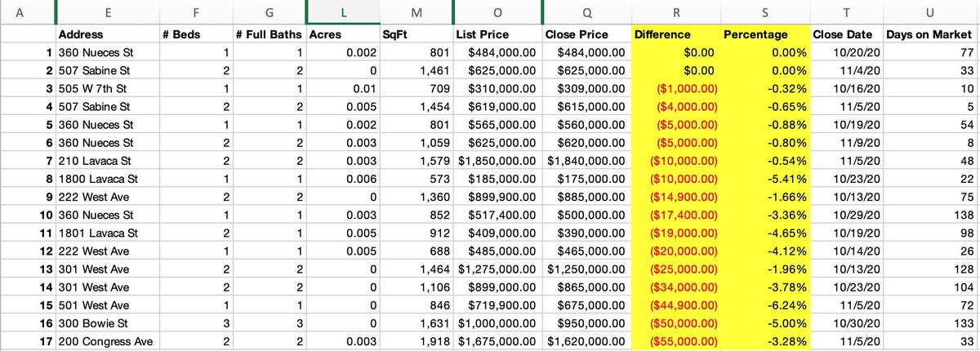Viewport: 980px width, 351px height.
Task: Click difference ($44,900.00) cell
Action: click(x=675, y=304)
